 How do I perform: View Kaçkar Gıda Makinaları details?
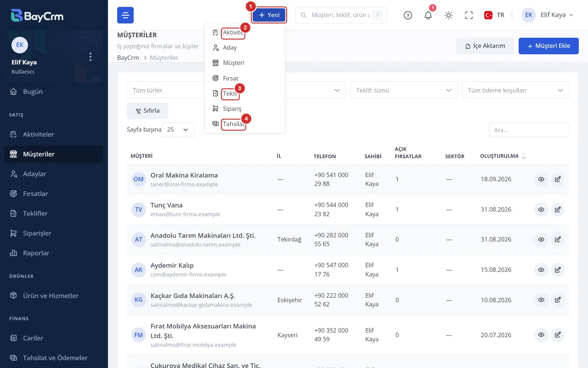541,300
